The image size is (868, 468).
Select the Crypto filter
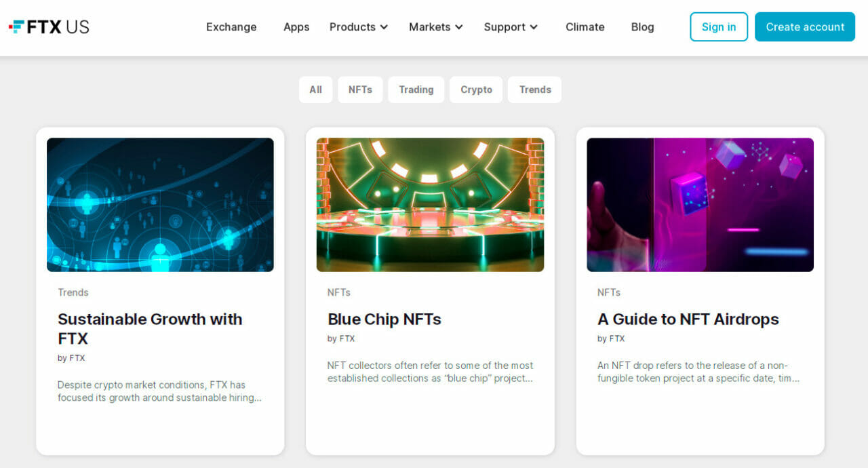[476, 90]
